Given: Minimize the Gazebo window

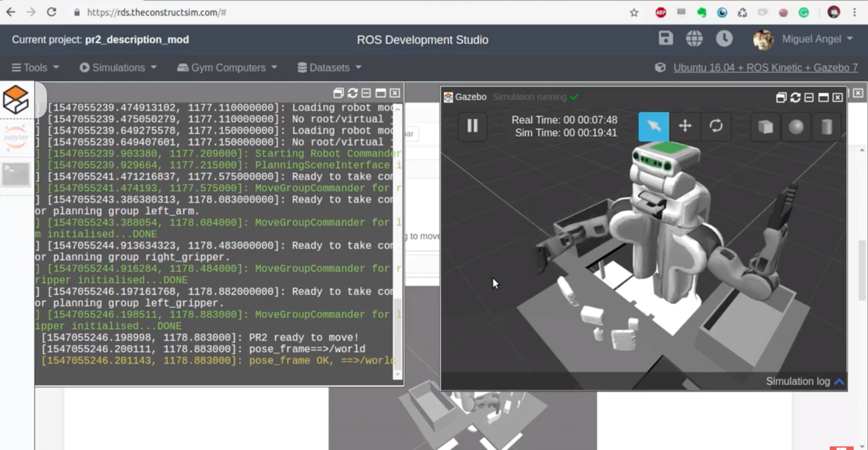Looking at the screenshot, I should tap(809, 97).
